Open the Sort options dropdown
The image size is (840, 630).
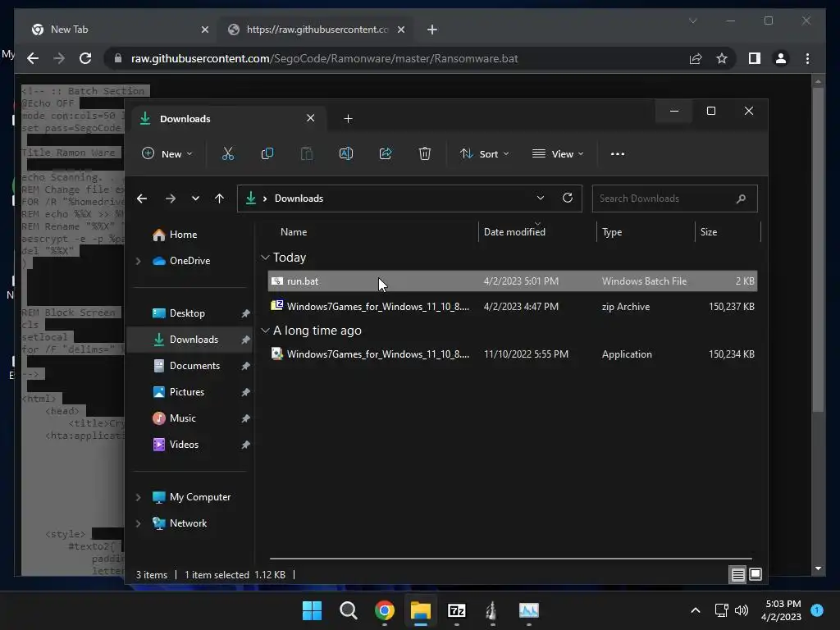tap(484, 153)
